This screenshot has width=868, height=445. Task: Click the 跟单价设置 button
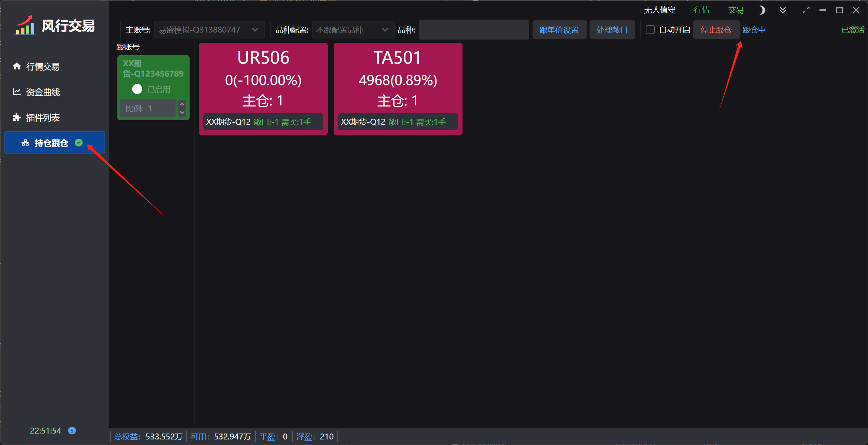559,30
